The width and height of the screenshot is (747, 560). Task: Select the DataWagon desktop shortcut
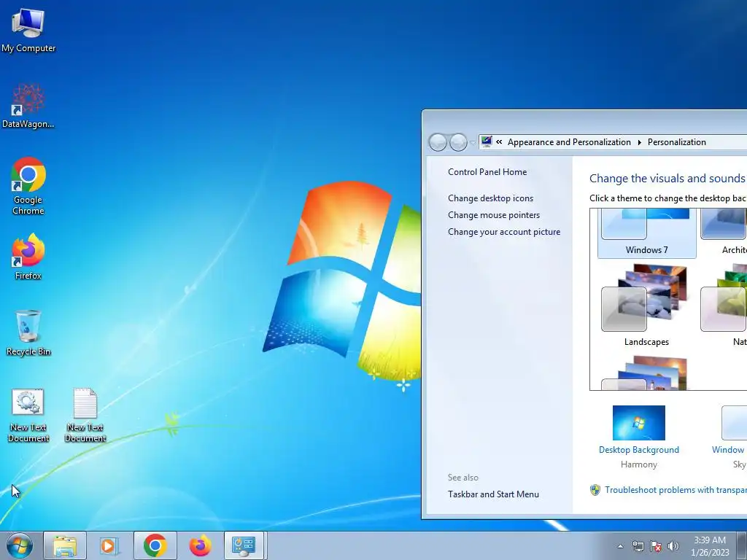click(x=28, y=106)
